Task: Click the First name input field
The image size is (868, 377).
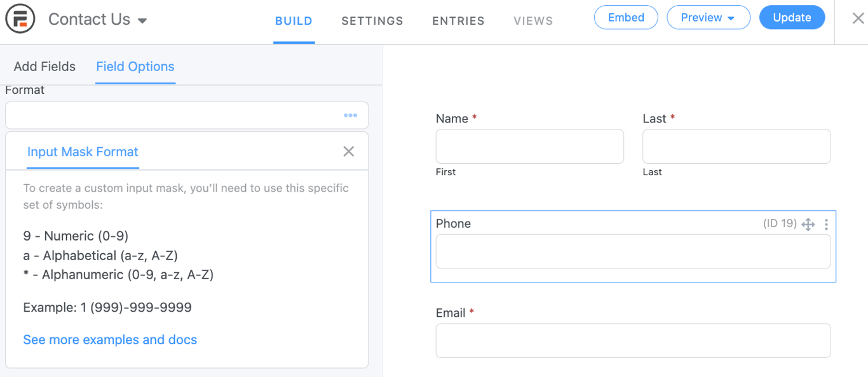Action: pos(529,146)
